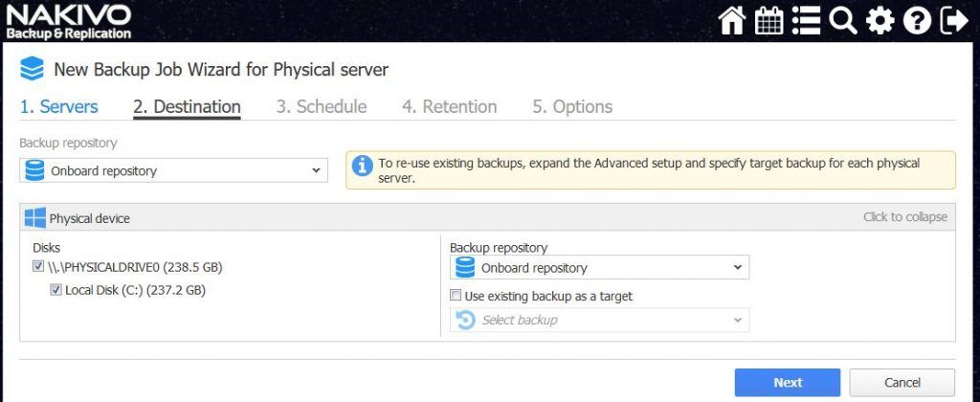Go to the Home dashboard icon
This screenshot has width=980, height=402.
pyautogui.click(x=732, y=21)
